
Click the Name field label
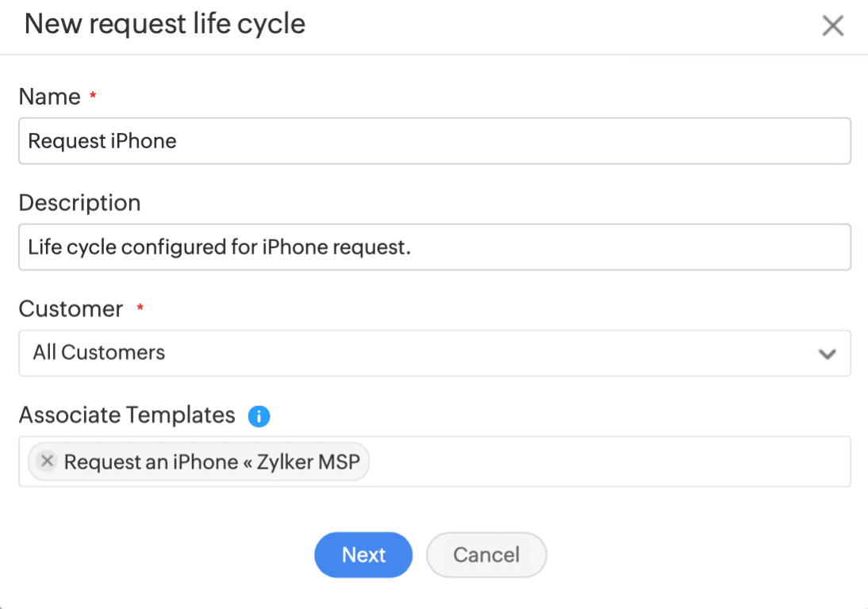(49, 97)
